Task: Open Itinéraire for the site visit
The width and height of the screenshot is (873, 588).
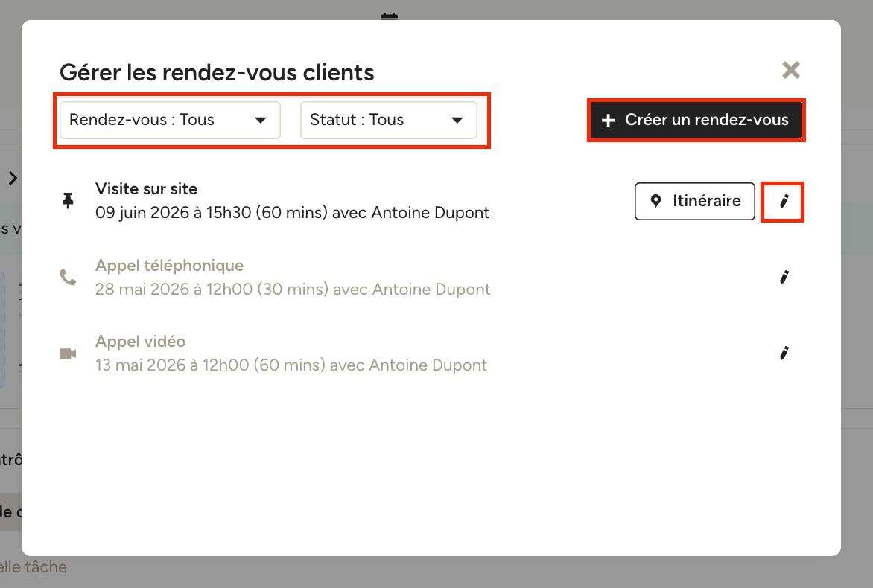Action: (x=695, y=201)
